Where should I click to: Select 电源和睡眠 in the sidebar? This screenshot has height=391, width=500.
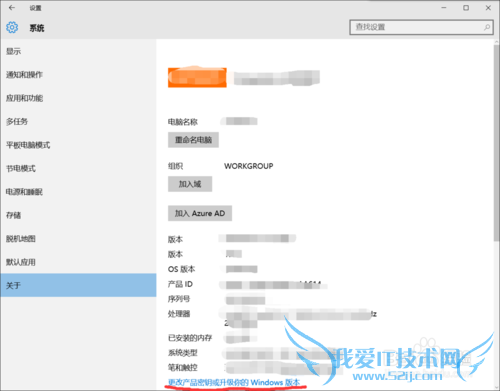(x=78, y=192)
